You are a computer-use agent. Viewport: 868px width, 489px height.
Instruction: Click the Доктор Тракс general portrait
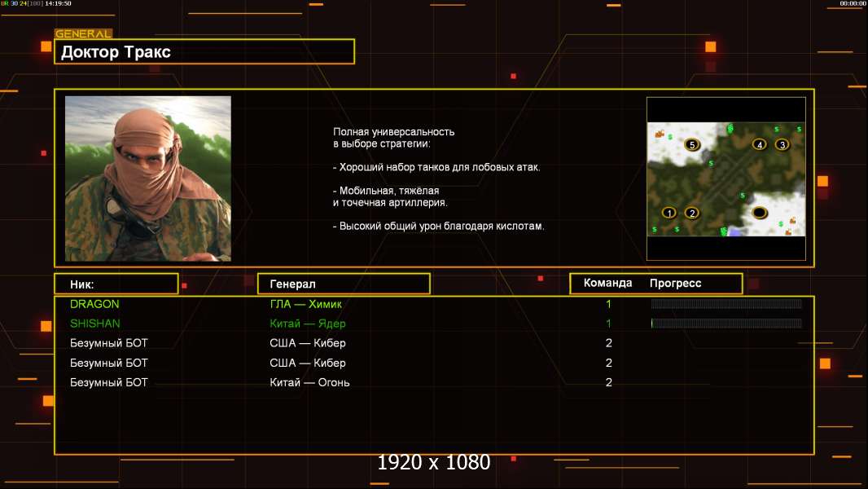pos(148,178)
